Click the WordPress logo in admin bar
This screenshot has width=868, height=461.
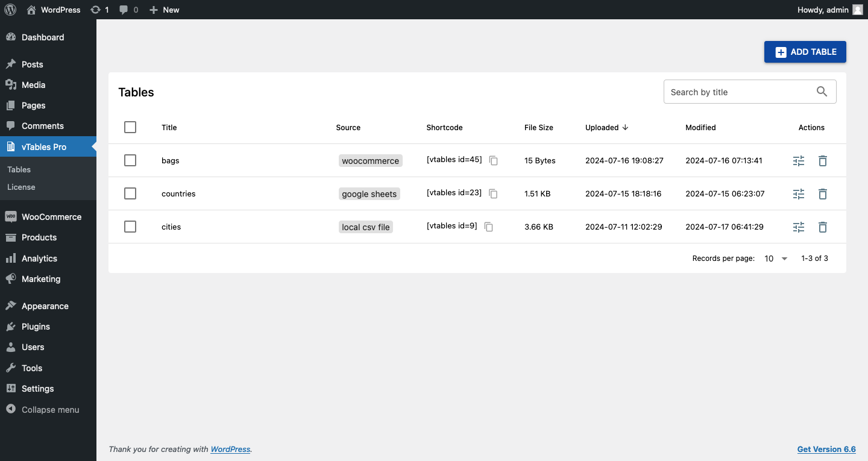coord(10,10)
